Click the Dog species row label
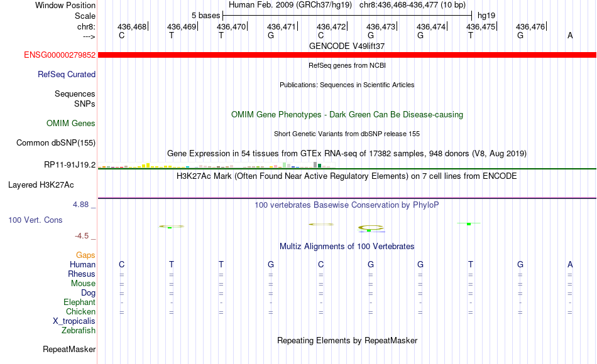Image resolution: width=597 pixels, height=364 pixels. click(88, 293)
